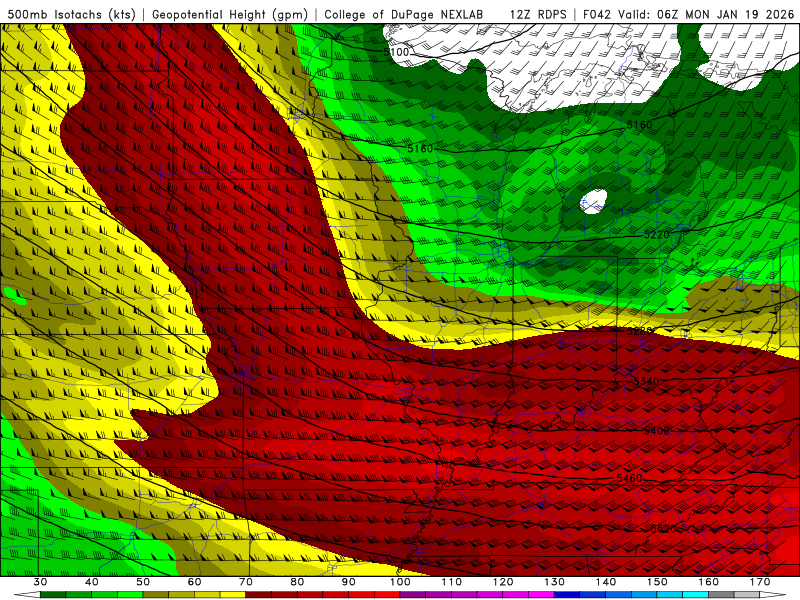
Task: Click the 5400 height contour label
Action: click(x=656, y=431)
